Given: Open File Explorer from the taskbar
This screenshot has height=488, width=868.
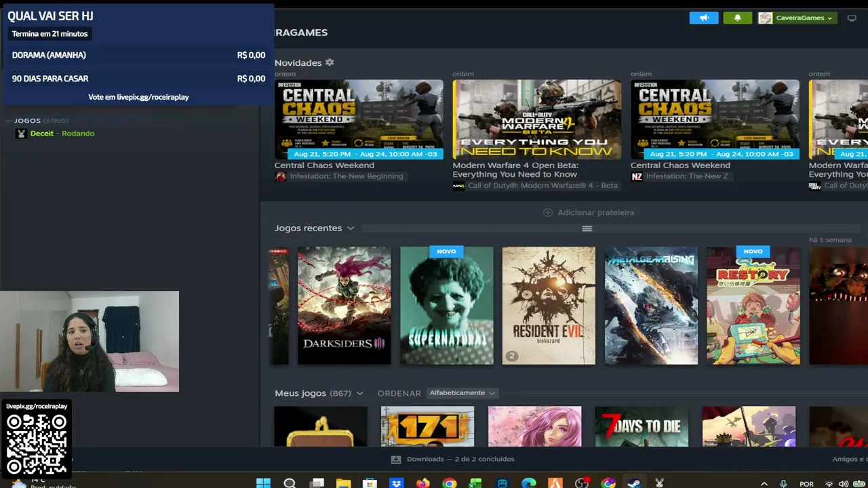Looking at the screenshot, I should coord(343,483).
